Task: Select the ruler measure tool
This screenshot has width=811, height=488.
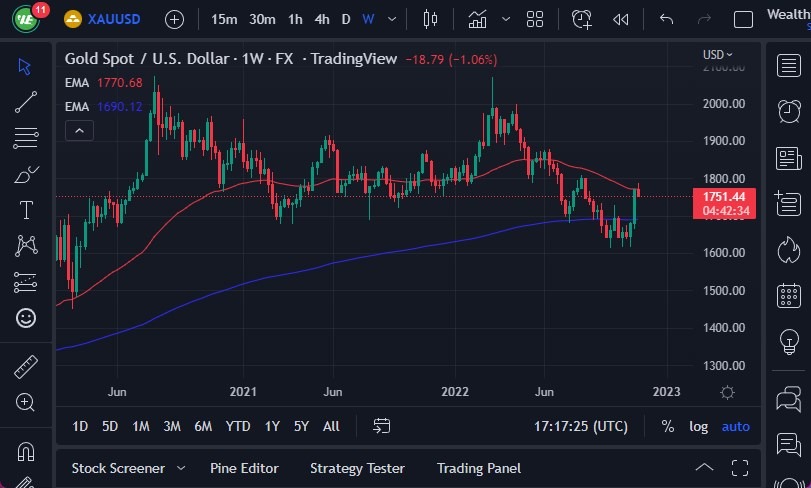Action: click(26, 367)
